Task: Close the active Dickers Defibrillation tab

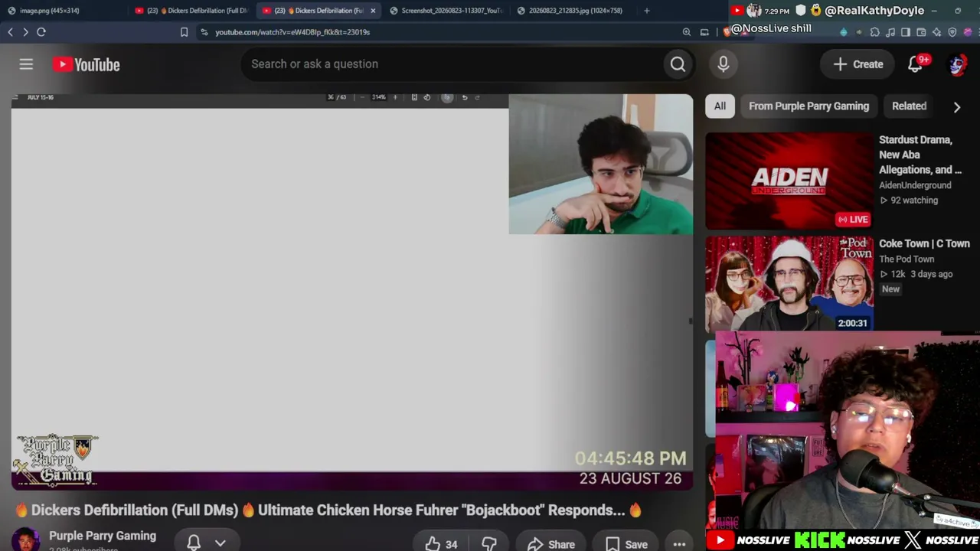Action: coord(373,11)
